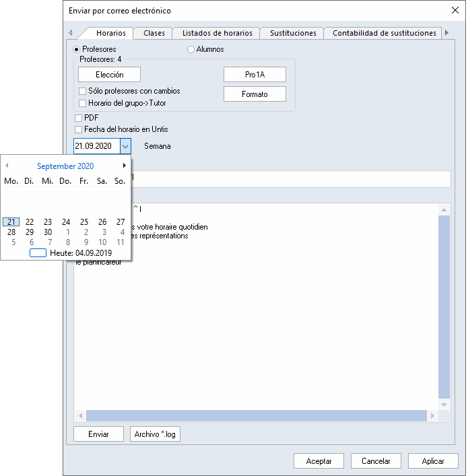
Task: Select day 25 in the calendar
Action: 84,222
